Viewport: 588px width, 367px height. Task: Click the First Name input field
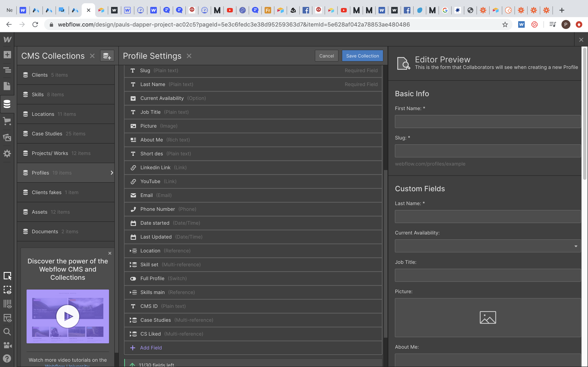488,121
